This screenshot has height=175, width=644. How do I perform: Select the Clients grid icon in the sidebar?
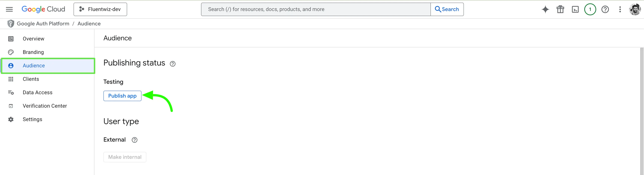[x=11, y=79]
